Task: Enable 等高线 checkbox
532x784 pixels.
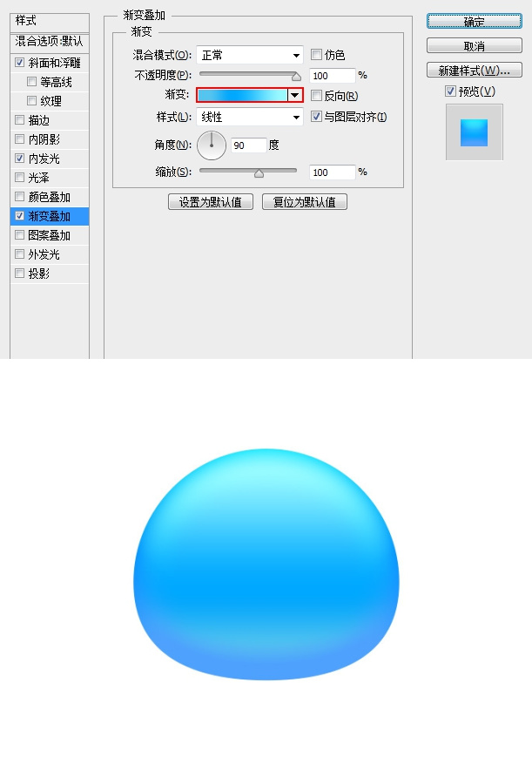Action: point(31,82)
